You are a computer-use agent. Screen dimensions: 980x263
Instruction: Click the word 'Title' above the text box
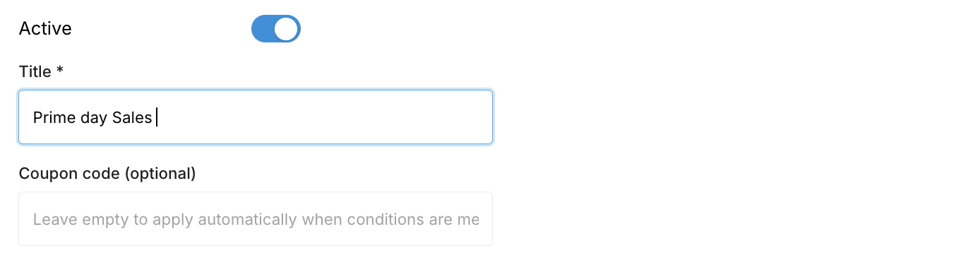(x=35, y=72)
